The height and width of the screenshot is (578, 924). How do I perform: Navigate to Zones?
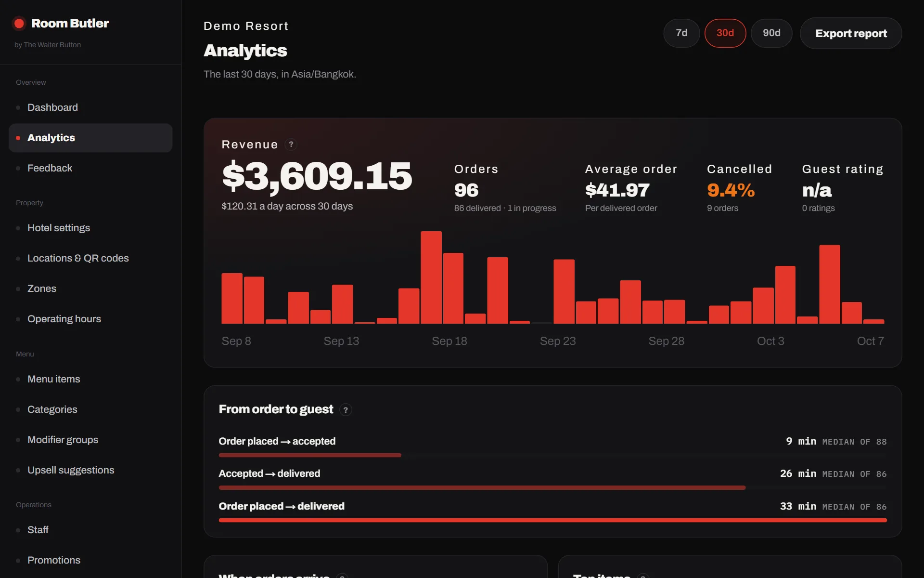pos(90,289)
